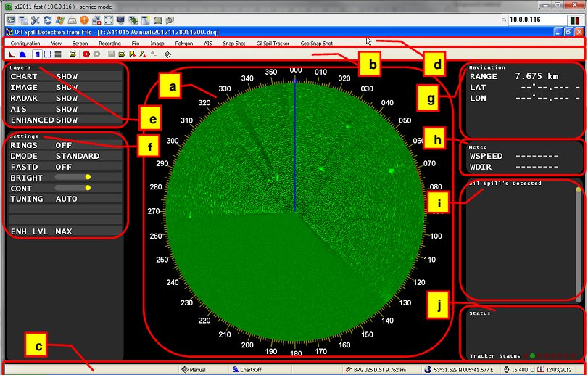Click the dashed rectangle selection icon
Image resolution: width=588 pixels, height=375 pixels.
click(x=47, y=54)
